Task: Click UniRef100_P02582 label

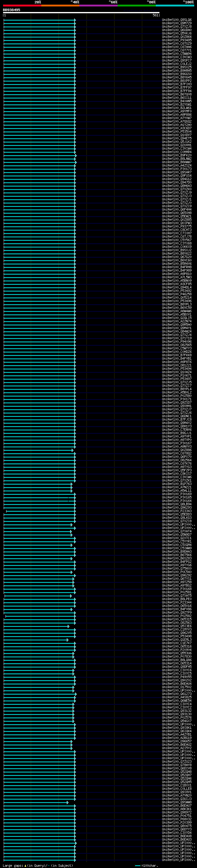Action: click(x=177, y=616)
